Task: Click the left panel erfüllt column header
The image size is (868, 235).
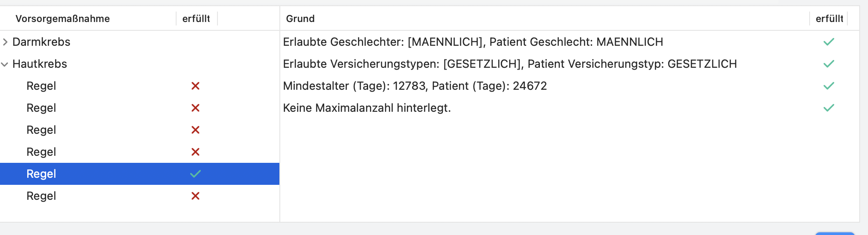Action: point(196,18)
